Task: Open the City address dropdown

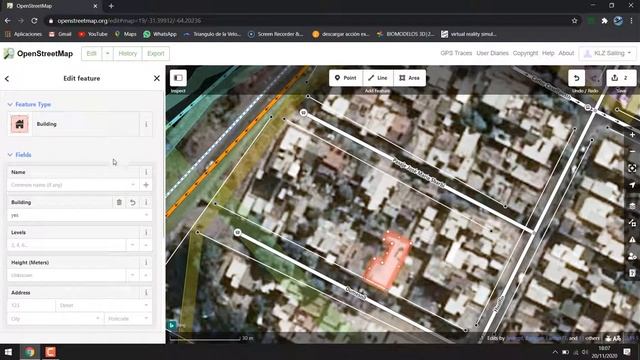Action: (98, 318)
